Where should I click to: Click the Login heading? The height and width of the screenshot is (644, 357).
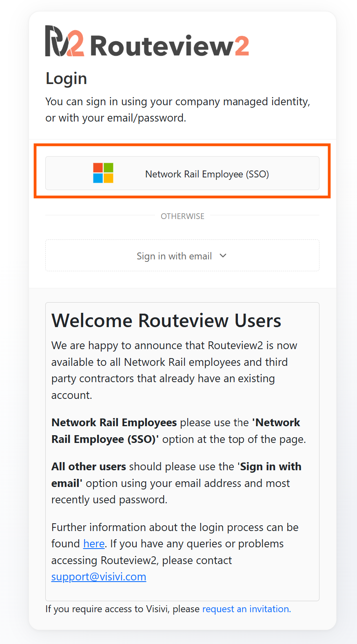pos(66,78)
